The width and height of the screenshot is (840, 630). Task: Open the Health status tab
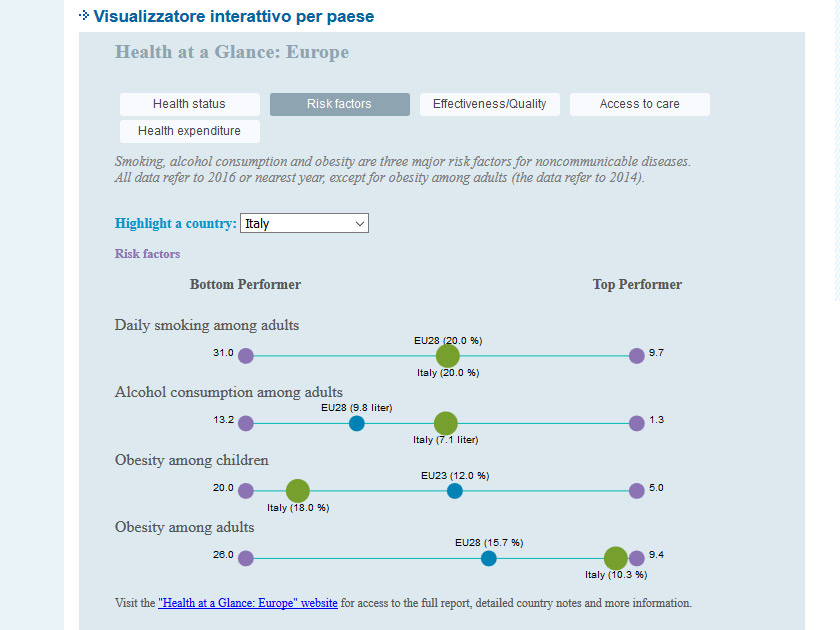pos(190,104)
